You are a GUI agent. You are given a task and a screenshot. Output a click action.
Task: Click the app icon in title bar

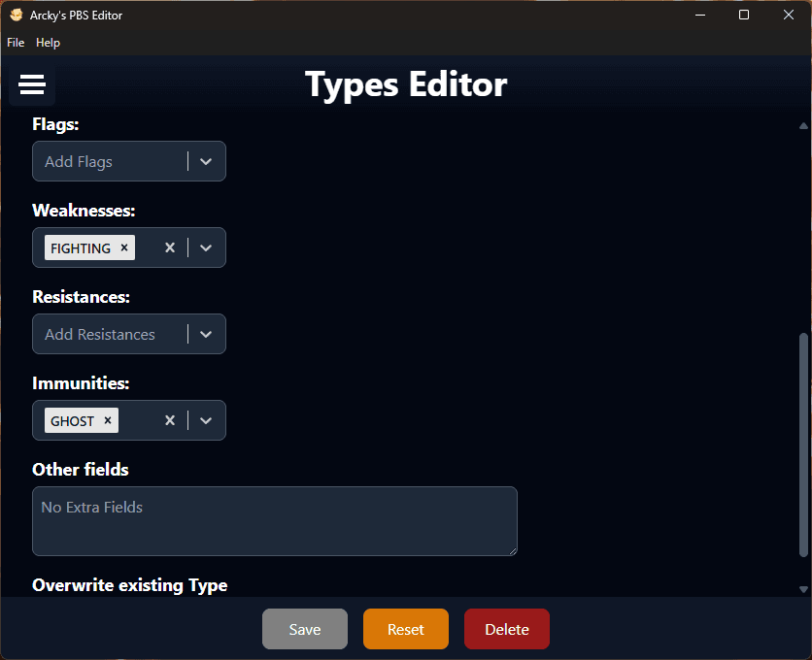[x=16, y=15]
